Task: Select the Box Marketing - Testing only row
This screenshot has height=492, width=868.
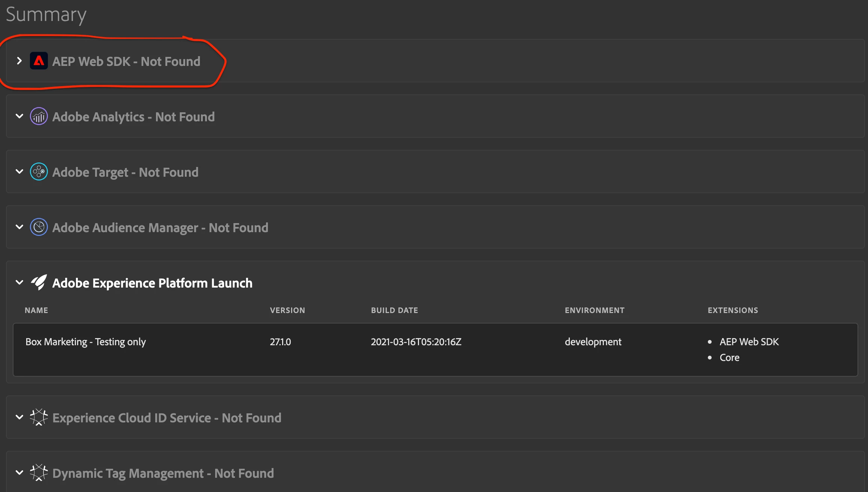Action: pyautogui.click(x=86, y=342)
